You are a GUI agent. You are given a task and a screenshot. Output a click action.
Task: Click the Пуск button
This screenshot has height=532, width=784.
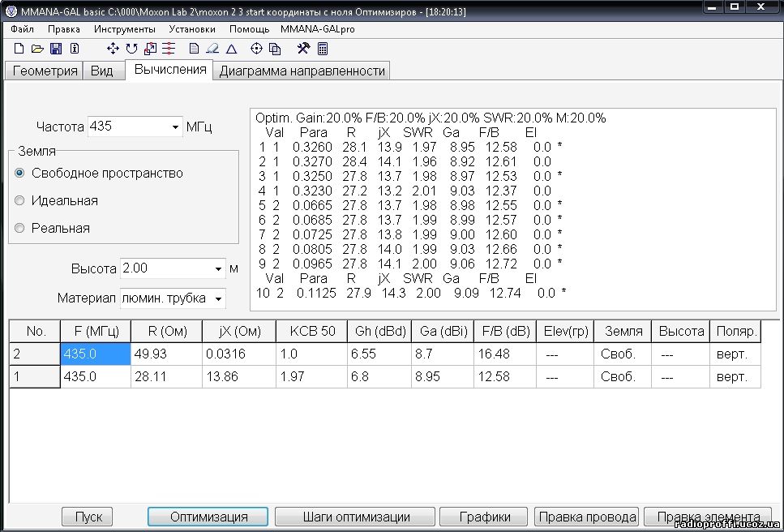coord(88,517)
